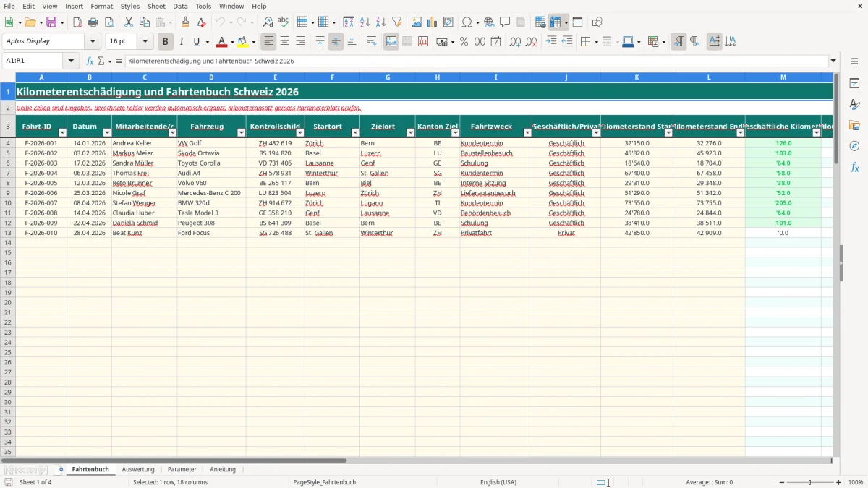Select column header M
This screenshot has height=488, width=868.
tap(783, 77)
